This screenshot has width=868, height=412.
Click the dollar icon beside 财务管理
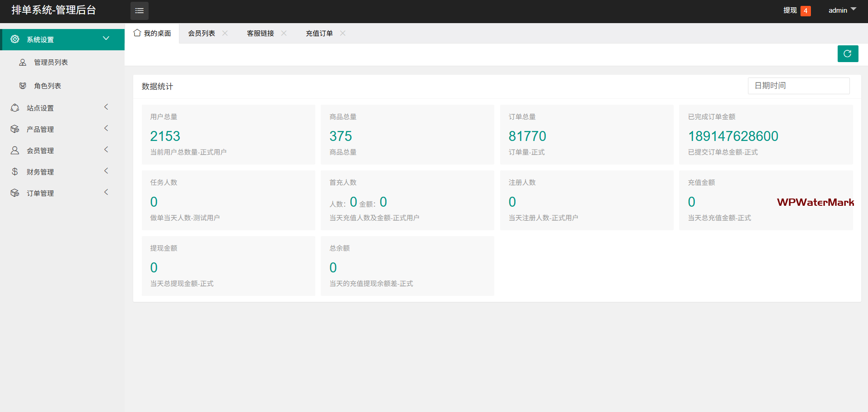(x=15, y=172)
